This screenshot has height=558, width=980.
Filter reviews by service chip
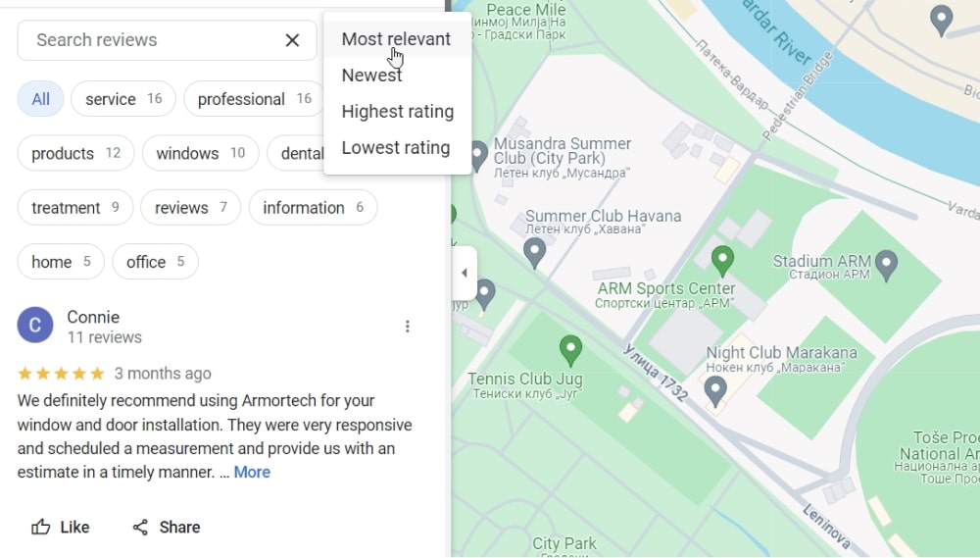122,99
